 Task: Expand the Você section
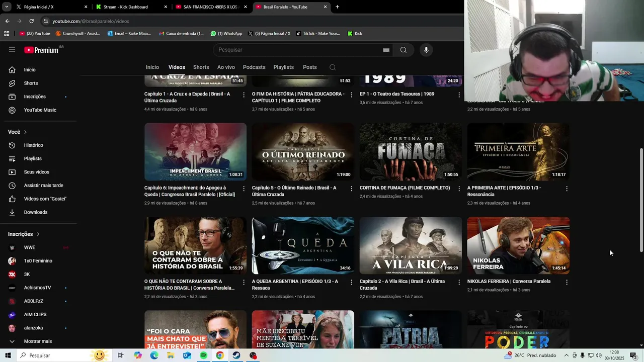[x=18, y=132]
